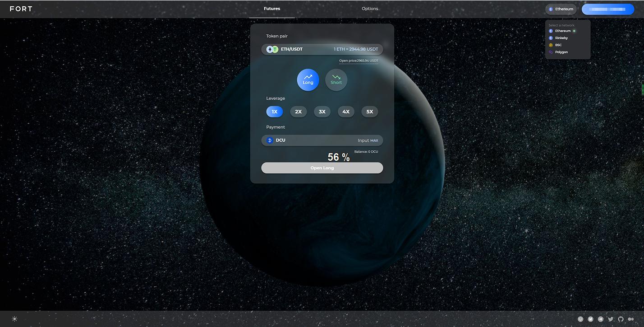Choose 5X leverage
This screenshot has height=327, width=644.
tap(369, 112)
